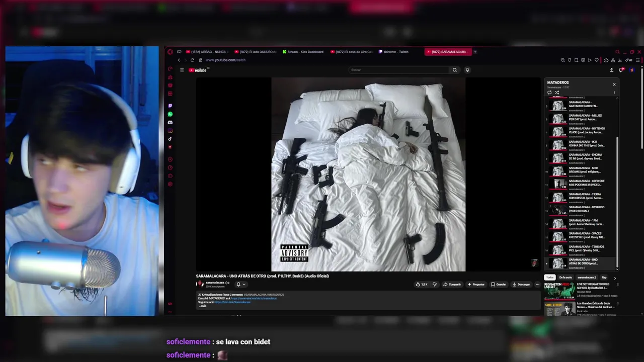Open options for LIVE SET REGGAETON video
Screen dimensions: 644x362
tap(618, 285)
